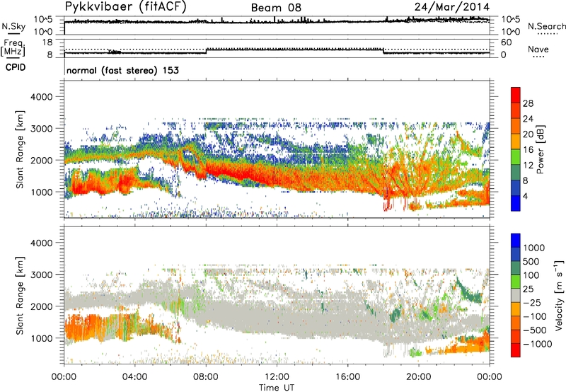This screenshot has height=392, width=566.
Task: Click the Time UT axis title
Action: [277, 387]
